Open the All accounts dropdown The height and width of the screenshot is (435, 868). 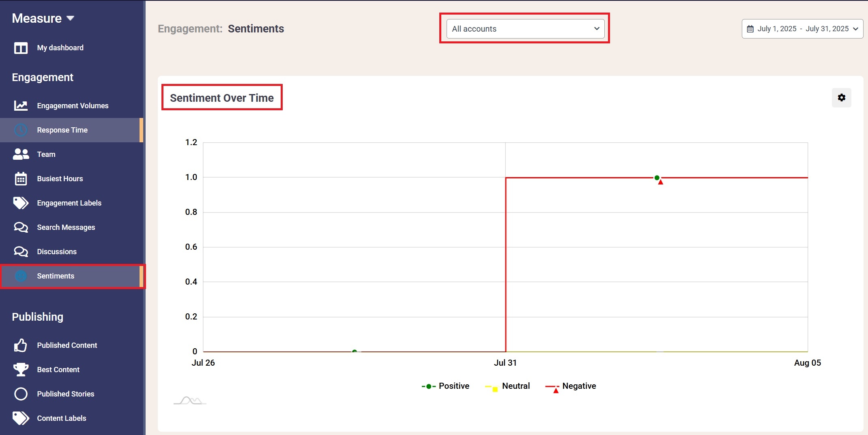click(525, 29)
